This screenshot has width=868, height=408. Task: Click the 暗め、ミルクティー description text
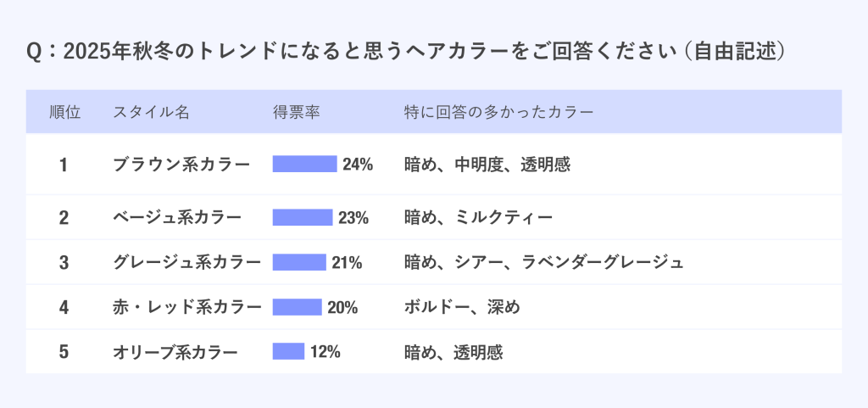tap(479, 218)
